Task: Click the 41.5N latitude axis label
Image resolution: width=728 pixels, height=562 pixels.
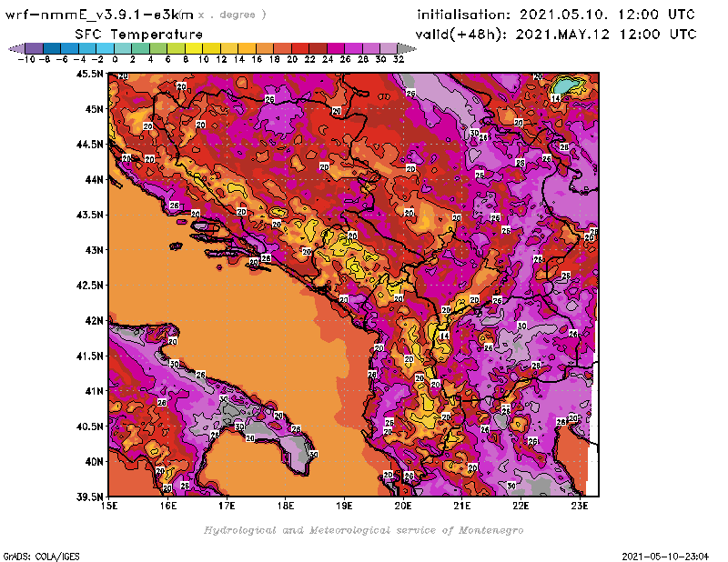Action: tap(90, 356)
